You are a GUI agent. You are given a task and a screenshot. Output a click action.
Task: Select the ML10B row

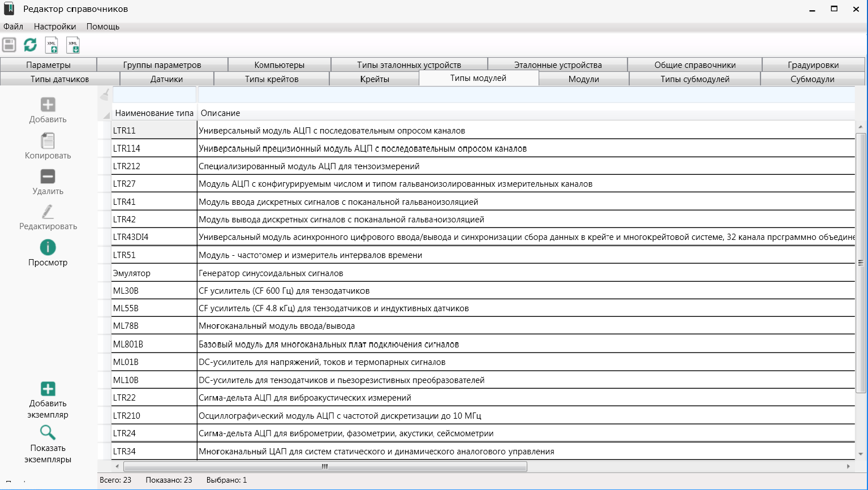click(x=483, y=380)
